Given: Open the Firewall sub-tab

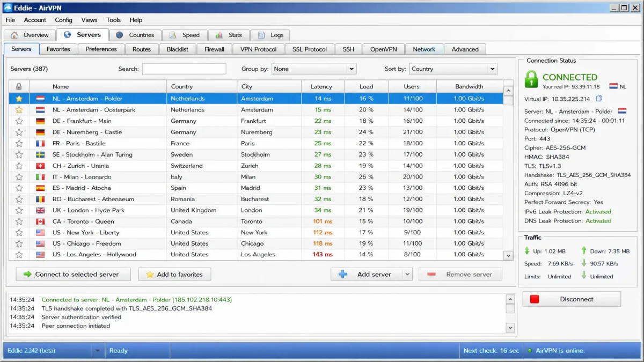Looking at the screenshot, I should tap(214, 49).
